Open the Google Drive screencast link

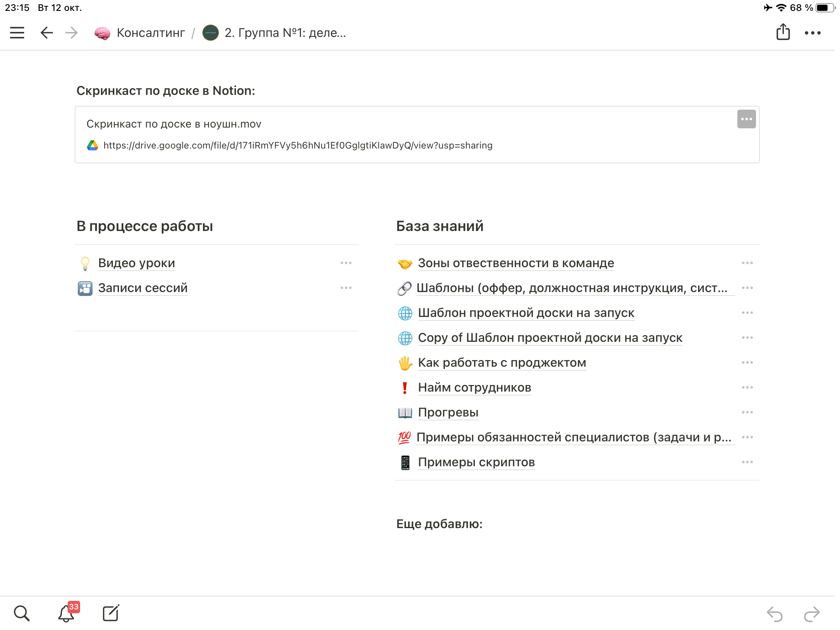pos(297,145)
